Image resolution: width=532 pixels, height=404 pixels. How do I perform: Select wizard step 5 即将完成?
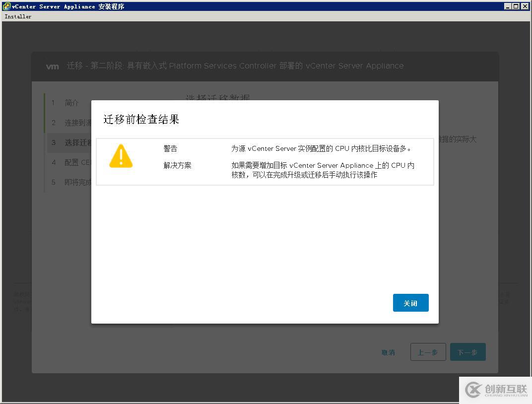(x=68, y=183)
